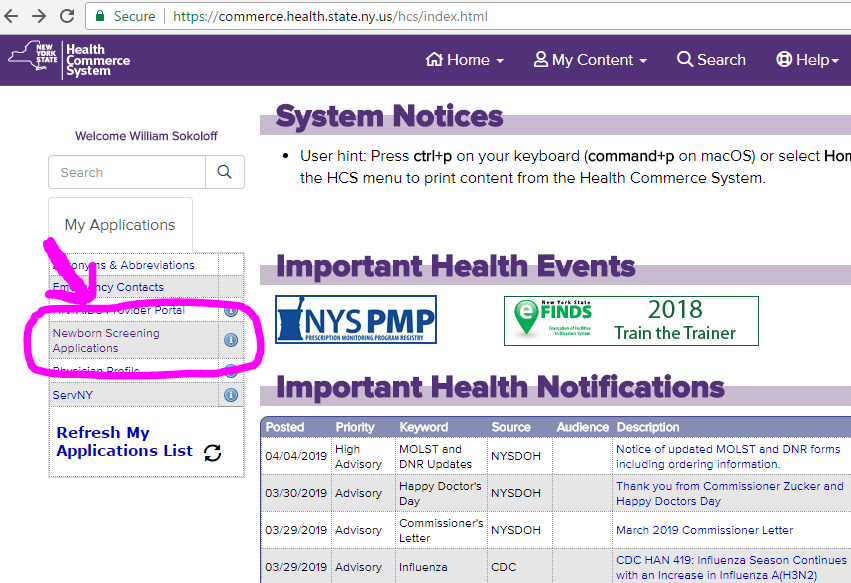Viewport: 851px width, 583px height.
Task: Open the Home dropdown menu
Action: (464, 60)
